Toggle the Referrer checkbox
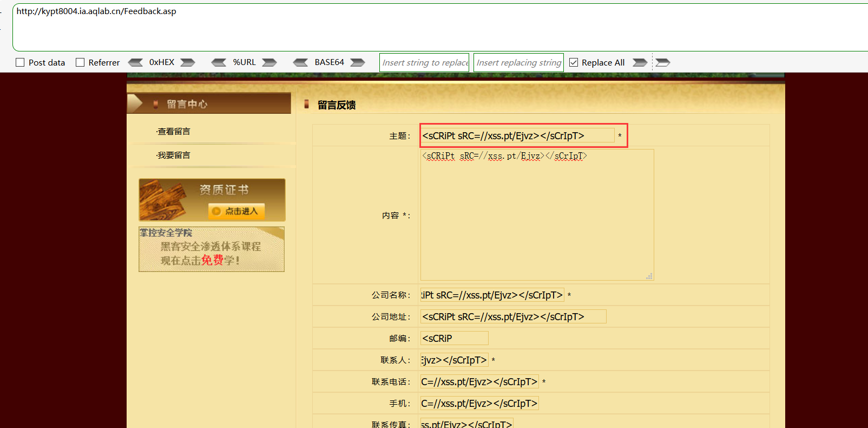Screen dimensions: 868x428 (80, 62)
